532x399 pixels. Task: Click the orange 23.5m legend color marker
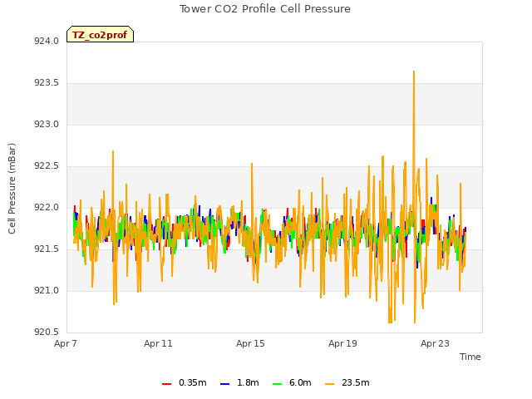point(329,384)
